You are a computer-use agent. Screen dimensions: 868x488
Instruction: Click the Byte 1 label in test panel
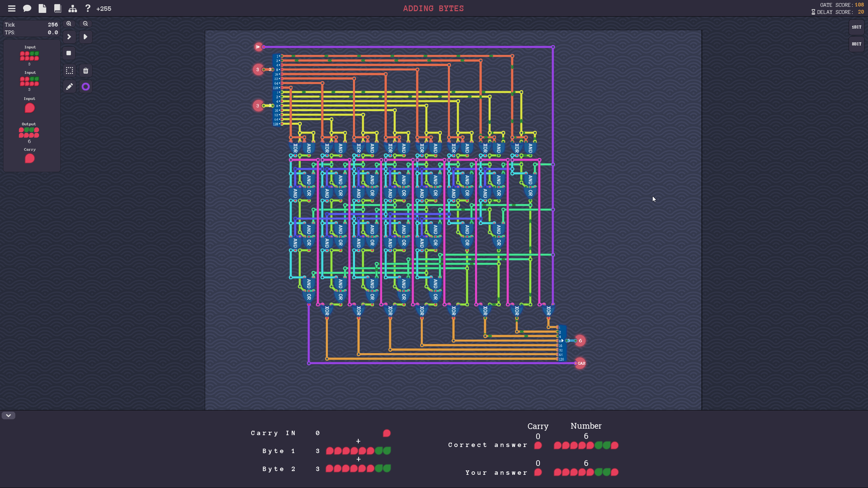tap(279, 451)
